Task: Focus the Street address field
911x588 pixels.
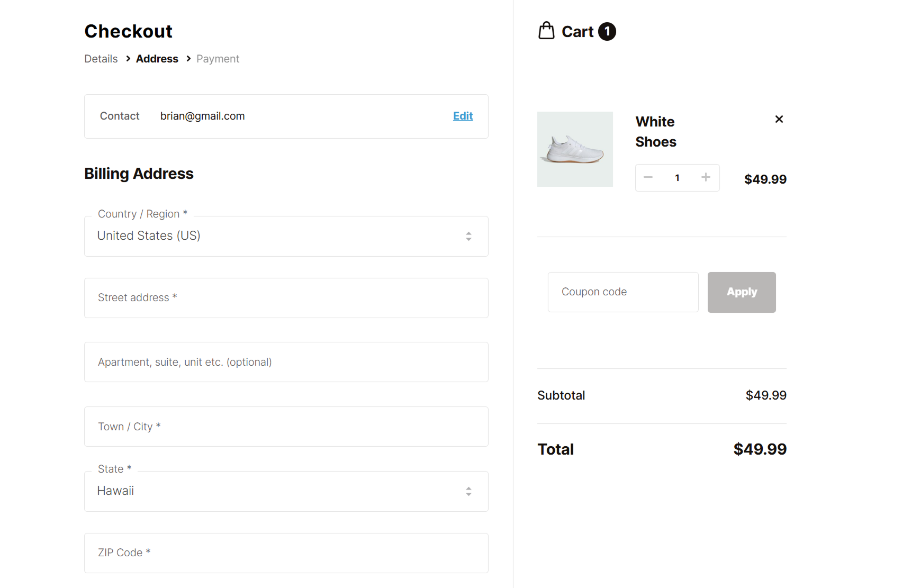Action: (286, 298)
